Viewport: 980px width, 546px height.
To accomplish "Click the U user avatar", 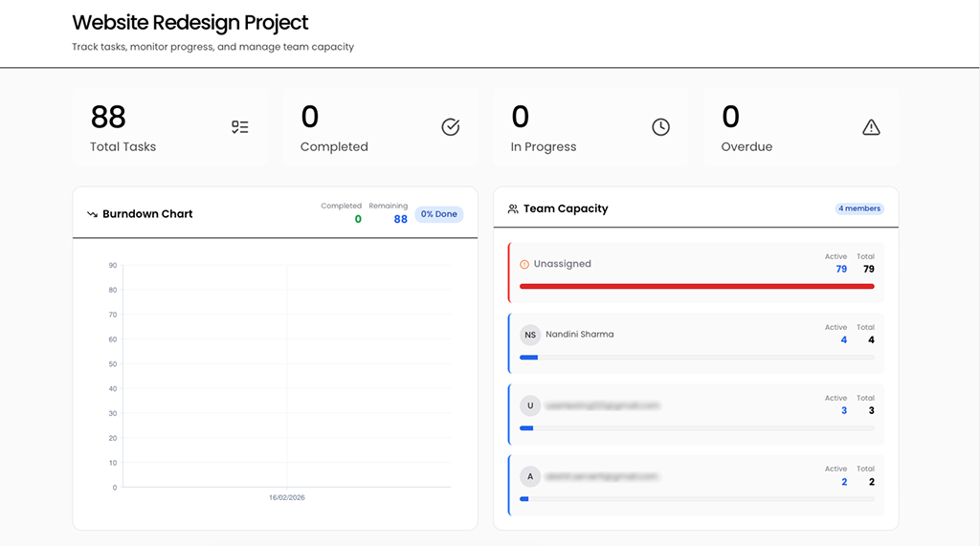I will 530,405.
